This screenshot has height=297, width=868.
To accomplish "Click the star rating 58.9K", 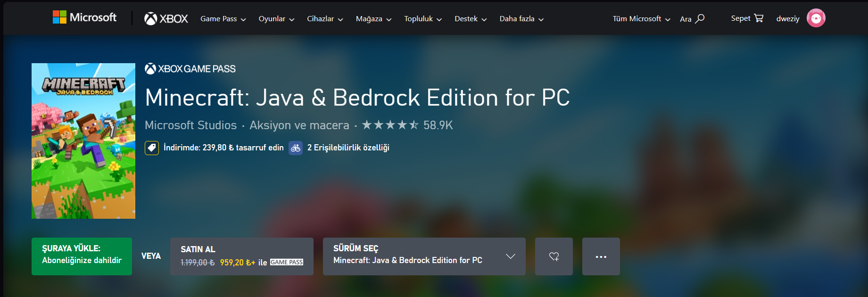I will pos(407,125).
